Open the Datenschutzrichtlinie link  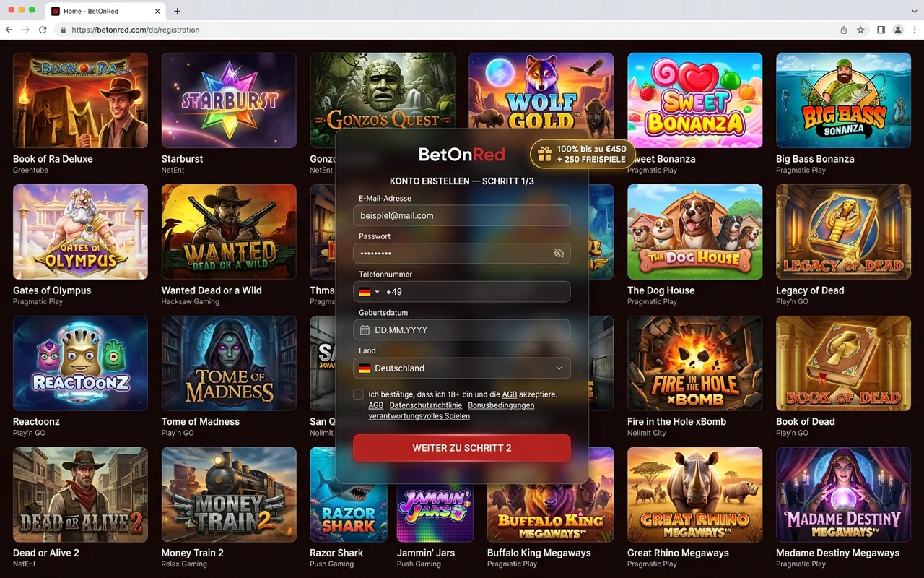point(426,405)
